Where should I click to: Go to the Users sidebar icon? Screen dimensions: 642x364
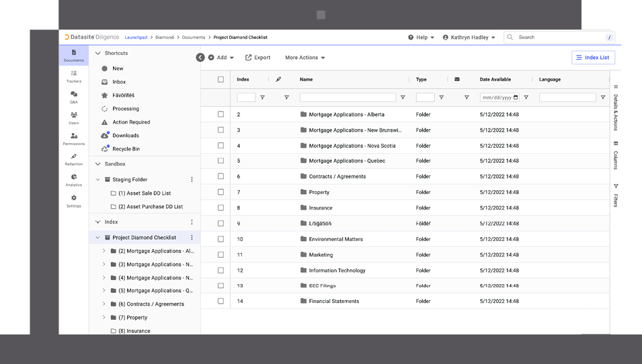click(x=74, y=118)
